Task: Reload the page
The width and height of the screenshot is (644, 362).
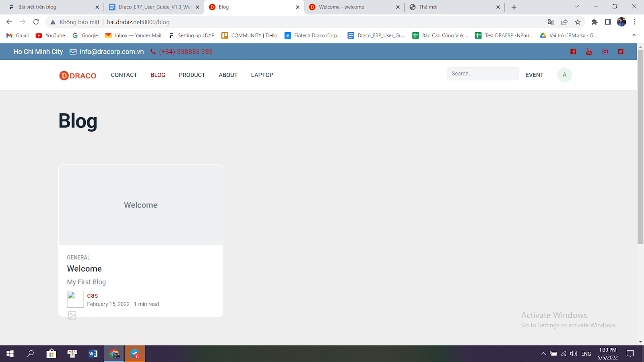Action: click(36, 22)
